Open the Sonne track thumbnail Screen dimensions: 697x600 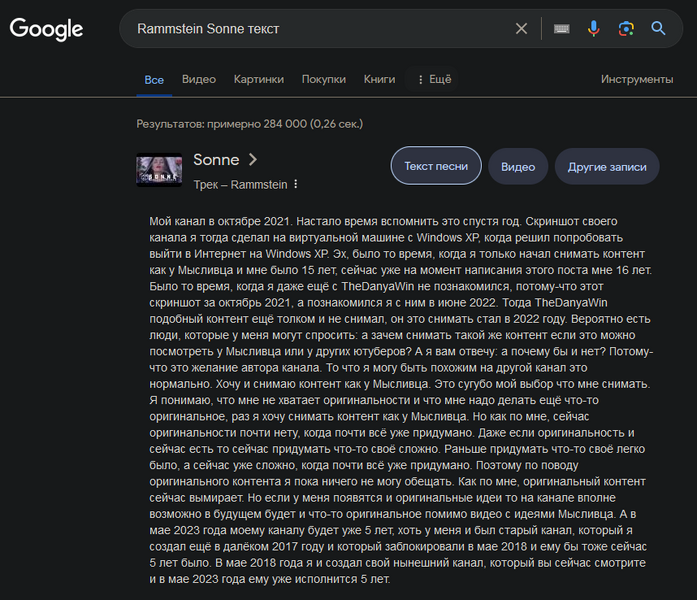(x=159, y=170)
